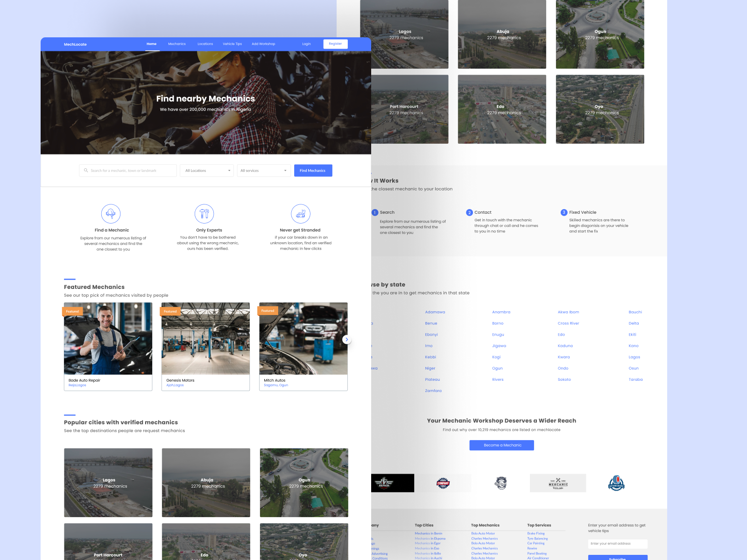Click the red Company gear logo
The image size is (747, 560).
click(443, 483)
